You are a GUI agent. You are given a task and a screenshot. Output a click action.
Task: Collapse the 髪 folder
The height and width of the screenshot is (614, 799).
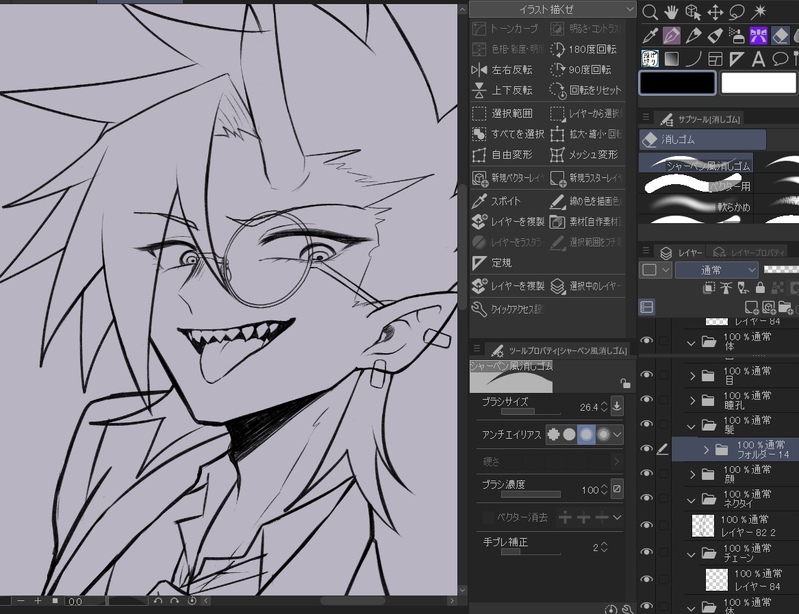[x=691, y=426]
